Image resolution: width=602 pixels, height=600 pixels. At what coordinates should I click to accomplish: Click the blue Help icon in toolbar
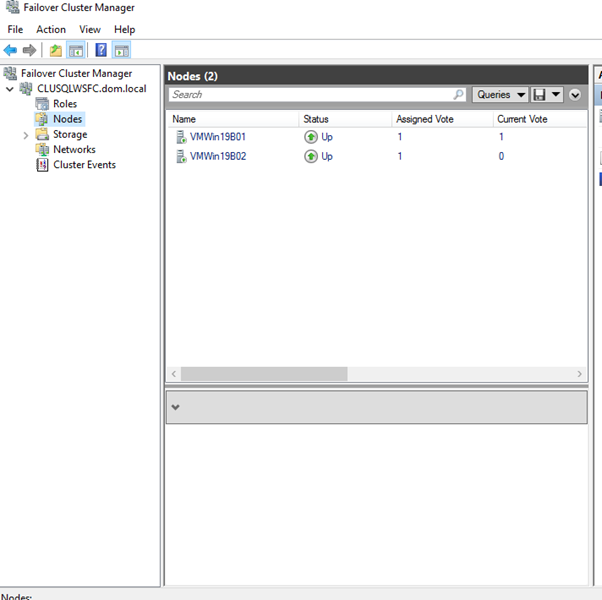[101, 50]
